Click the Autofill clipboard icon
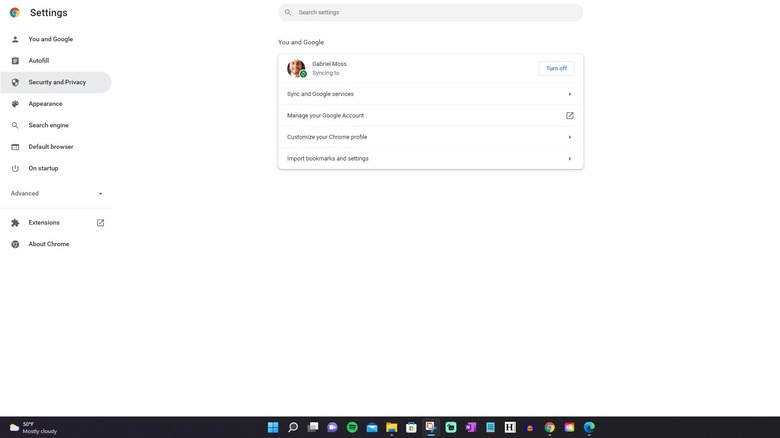 point(15,61)
